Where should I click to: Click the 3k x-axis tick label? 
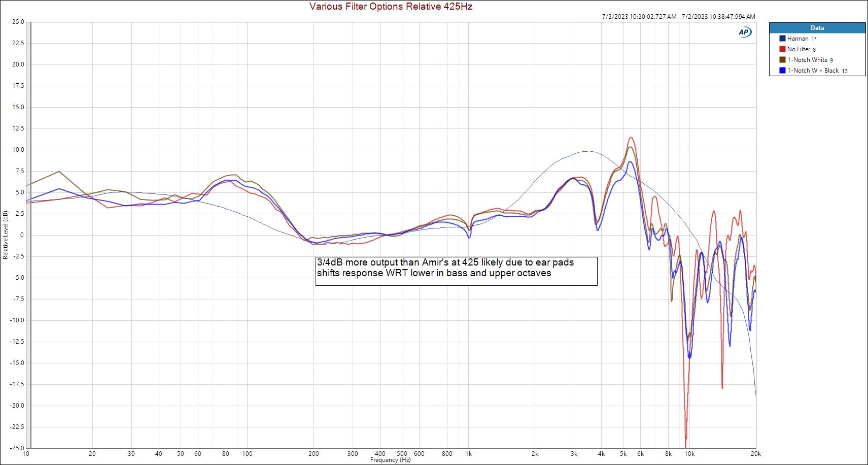point(574,454)
